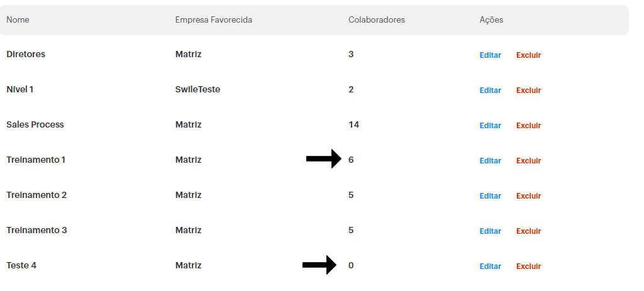The image size is (644, 291).
Task: Click Excluir for Nível 1
Action: 528,91
